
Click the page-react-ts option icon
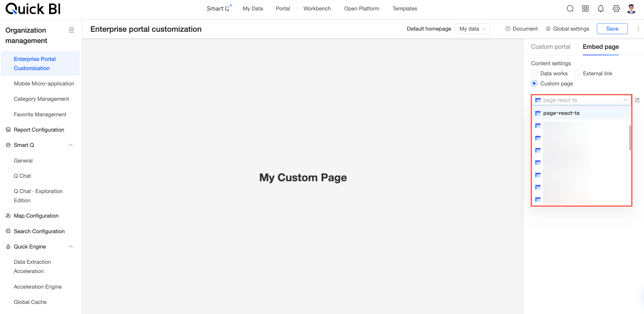(x=538, y=113)
